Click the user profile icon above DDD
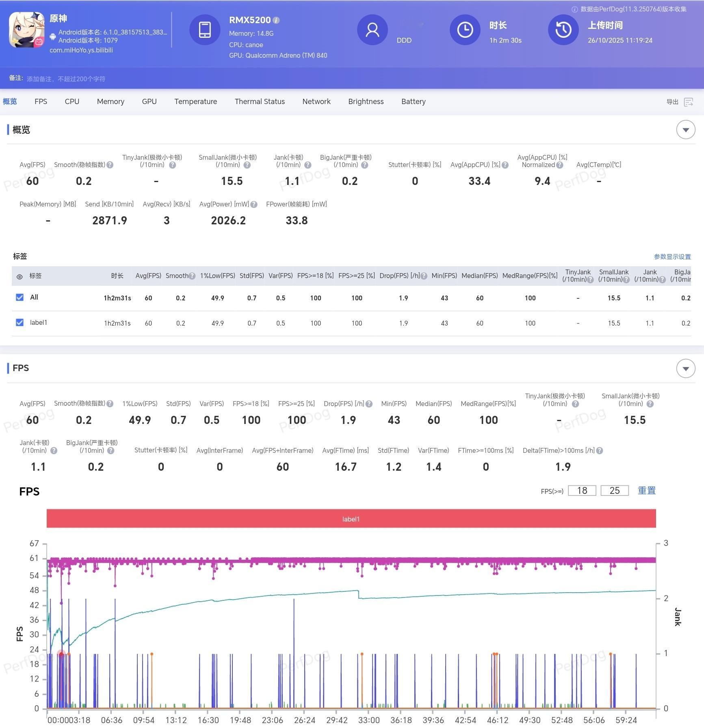 pyautogui.click(x=373, y=30)
